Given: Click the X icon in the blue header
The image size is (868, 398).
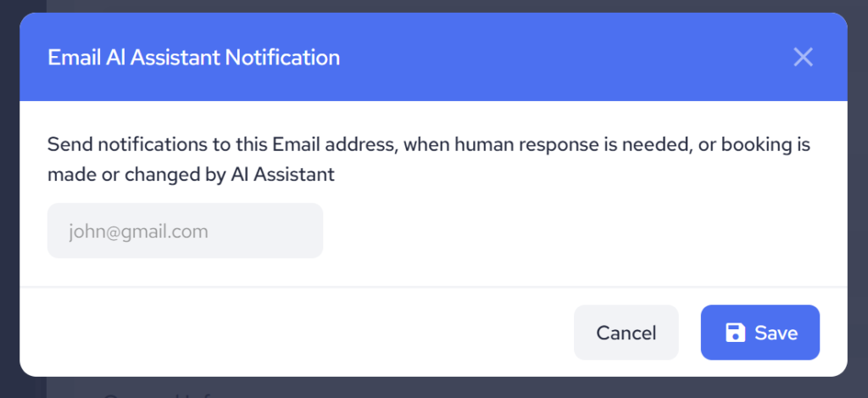Looking at the screenshot, I should pos(802,58).
